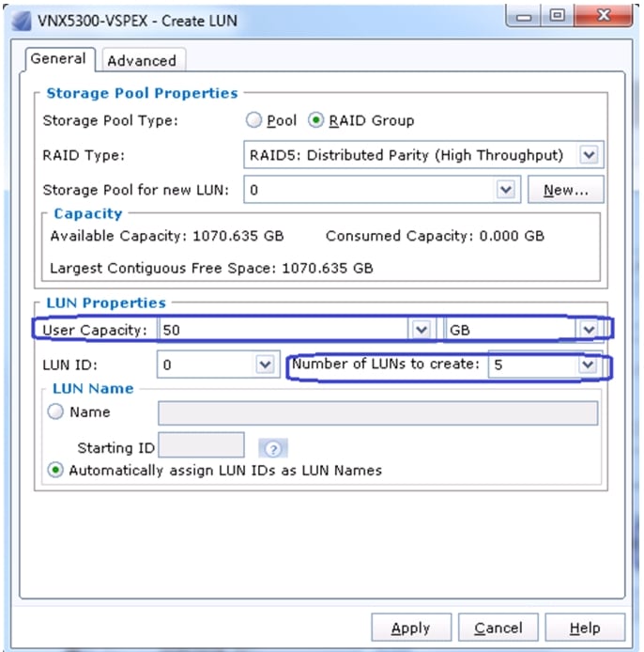The image size is (644, 652).
Task: Click the Starting ID input field
Action: (x=202, y=445)
